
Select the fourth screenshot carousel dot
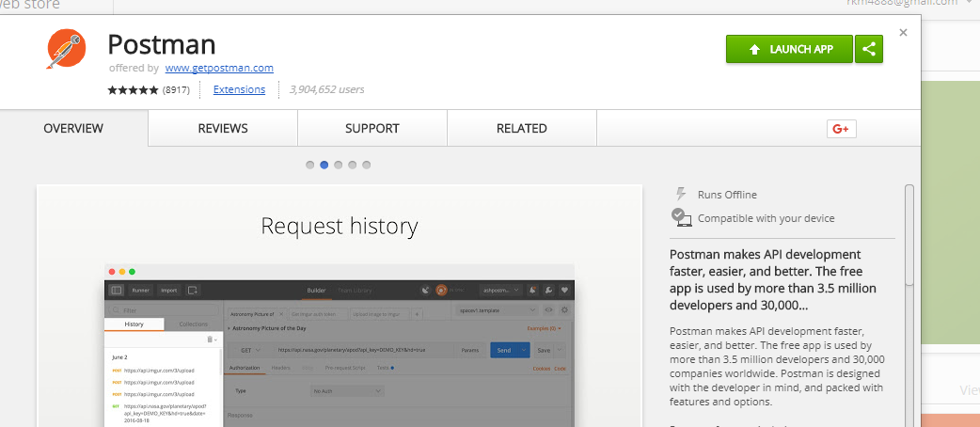click(353, 165)
